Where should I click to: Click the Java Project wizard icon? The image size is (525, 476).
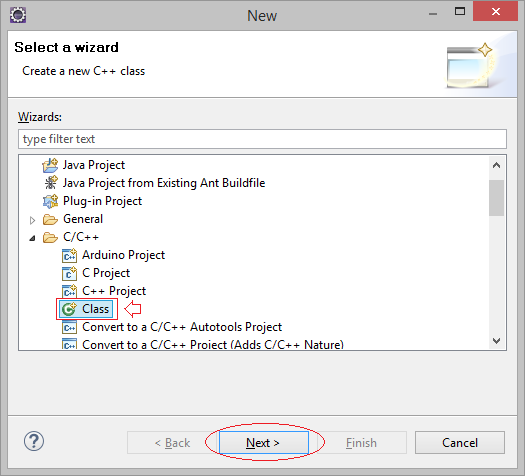pos(50,165)
